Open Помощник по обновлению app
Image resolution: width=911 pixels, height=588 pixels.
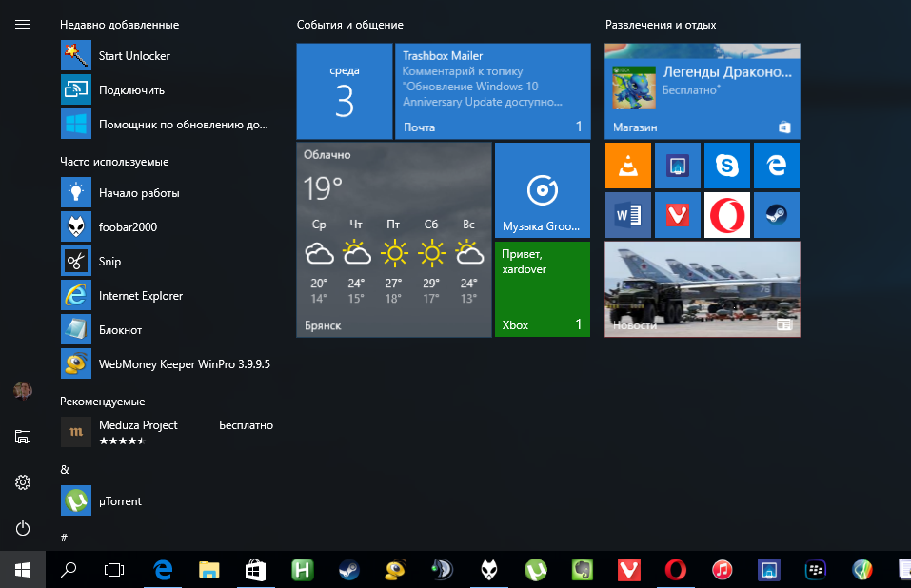pyautogui.click(x=166, y=125)
